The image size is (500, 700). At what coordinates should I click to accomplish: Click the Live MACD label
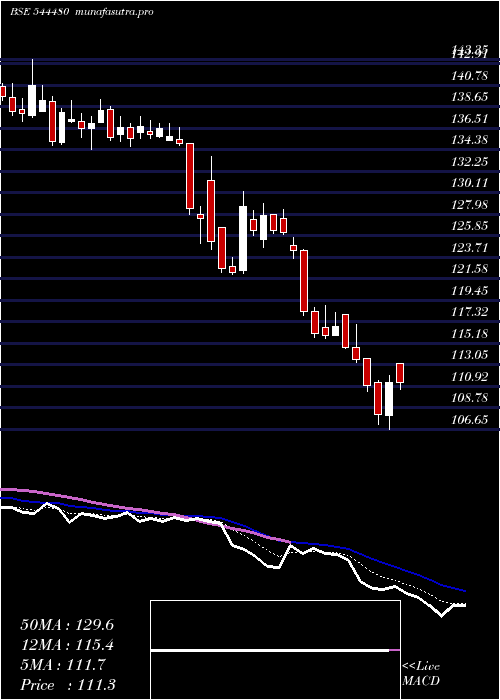(421, 674)
